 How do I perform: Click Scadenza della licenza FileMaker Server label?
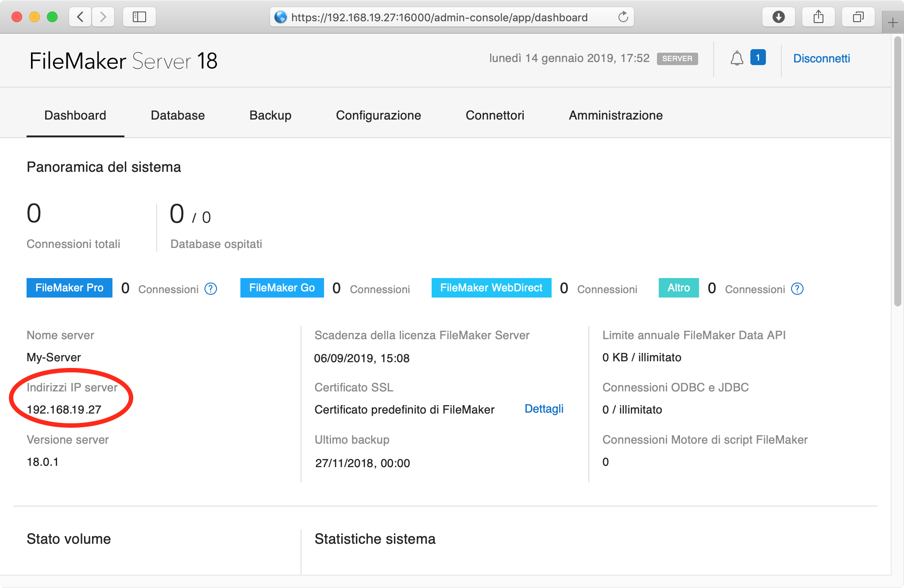point(422,335)
